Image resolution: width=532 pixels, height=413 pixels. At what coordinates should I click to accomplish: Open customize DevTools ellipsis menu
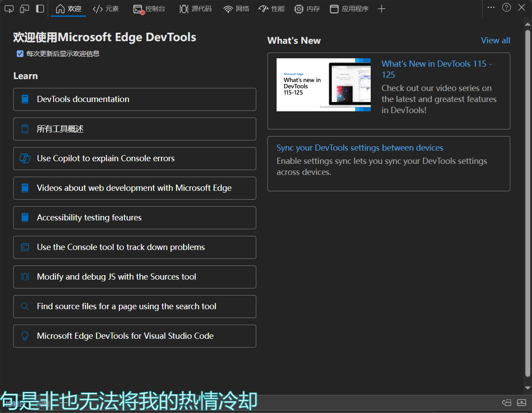pyautogui.click(x=491, y=8)
